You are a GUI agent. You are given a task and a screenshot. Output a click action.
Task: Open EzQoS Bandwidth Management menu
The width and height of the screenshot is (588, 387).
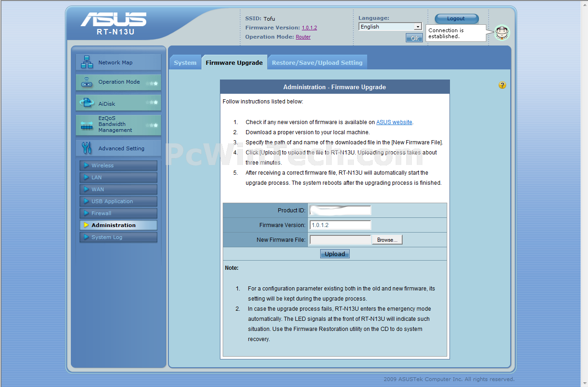click(118, 125)
